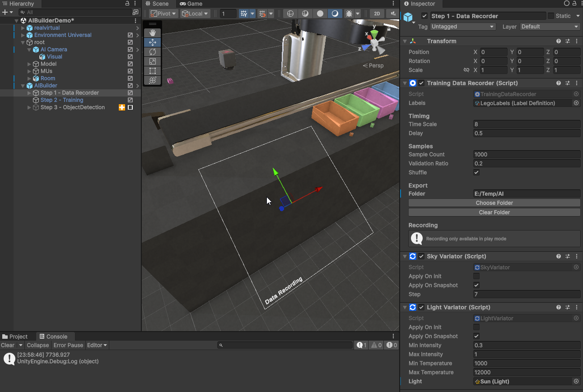The image size is (583, 392).
Task: Select the Rect transform tool
Action: 153,71
